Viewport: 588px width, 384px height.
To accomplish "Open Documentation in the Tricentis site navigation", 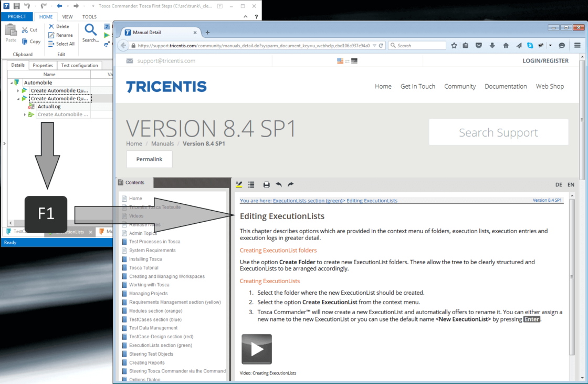I will (506, 86).
